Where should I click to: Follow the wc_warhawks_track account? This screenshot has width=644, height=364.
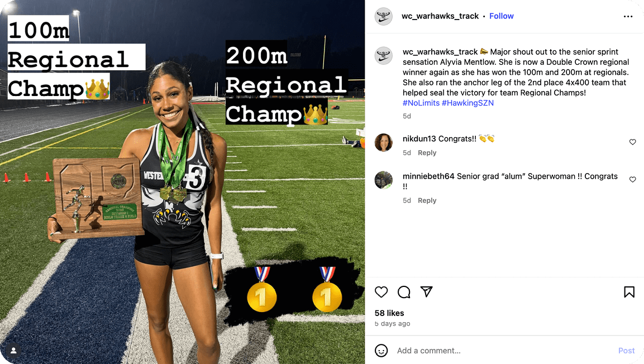501,16
